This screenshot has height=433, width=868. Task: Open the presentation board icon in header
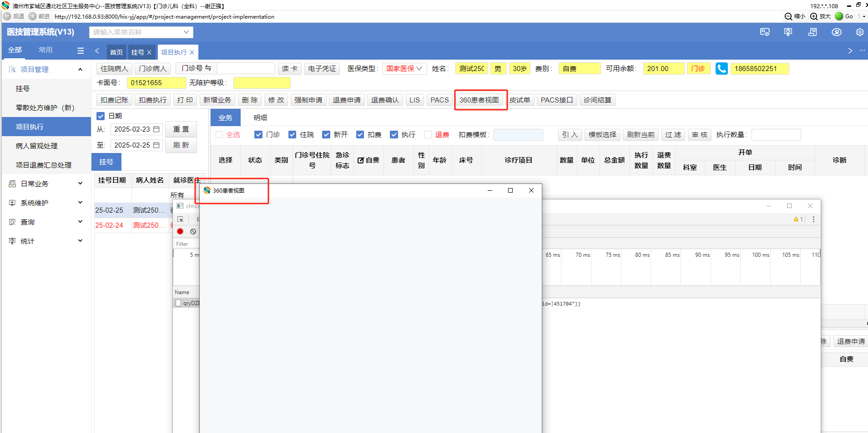tap(788, 32)
